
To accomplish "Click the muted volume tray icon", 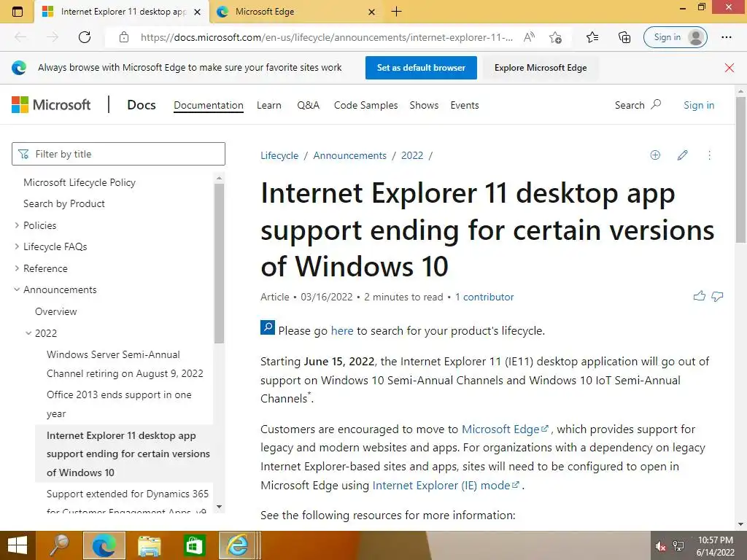I will click(661, 546).
